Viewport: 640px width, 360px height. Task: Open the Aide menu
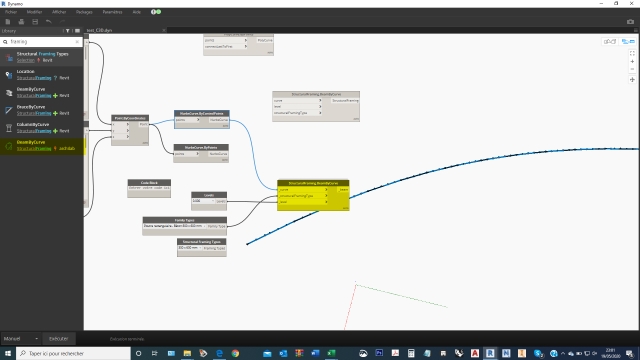pos(137,12)
